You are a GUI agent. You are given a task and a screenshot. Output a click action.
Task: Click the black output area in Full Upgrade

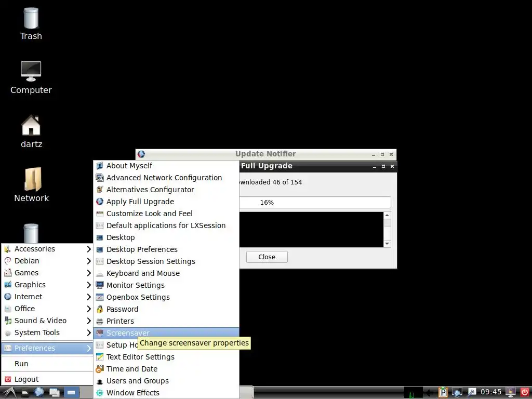312,230
